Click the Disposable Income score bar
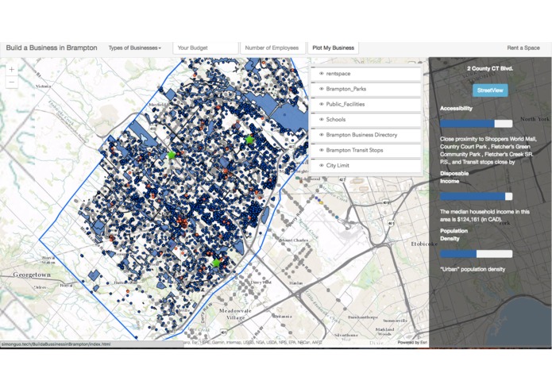The image size is (552, 392). (476, 197)
